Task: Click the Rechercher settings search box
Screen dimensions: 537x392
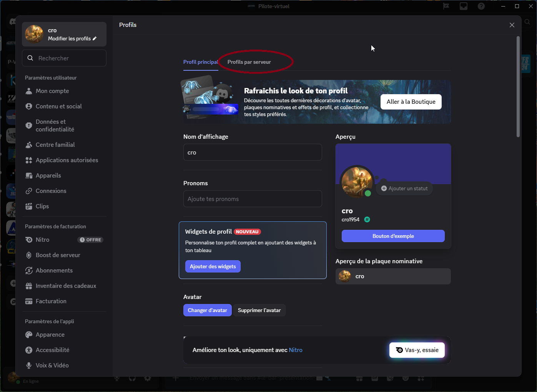Action: coord(64,58)
